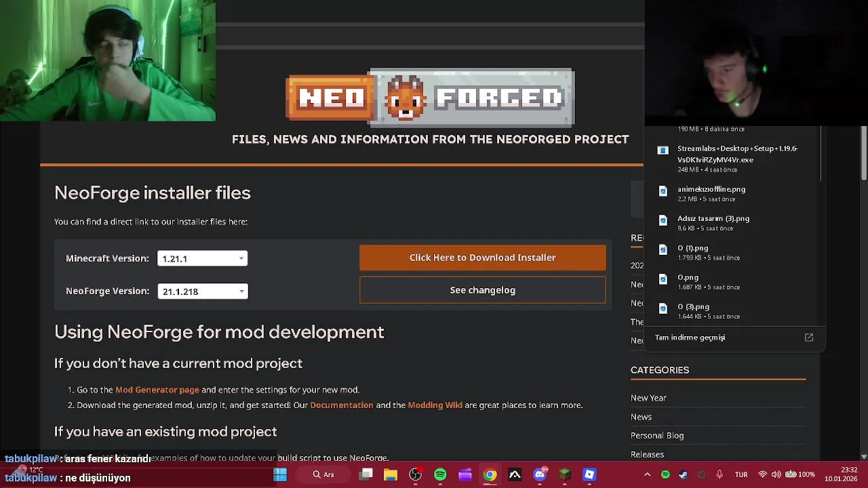Click the CATEGORIES sidebar heading
Viewport: 868px width, 488px height.
pos(660,370)
